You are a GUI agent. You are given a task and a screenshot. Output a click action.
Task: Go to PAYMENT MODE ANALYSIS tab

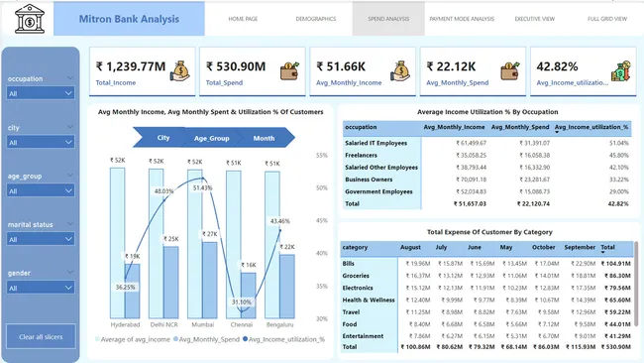[x=462, y=19]
